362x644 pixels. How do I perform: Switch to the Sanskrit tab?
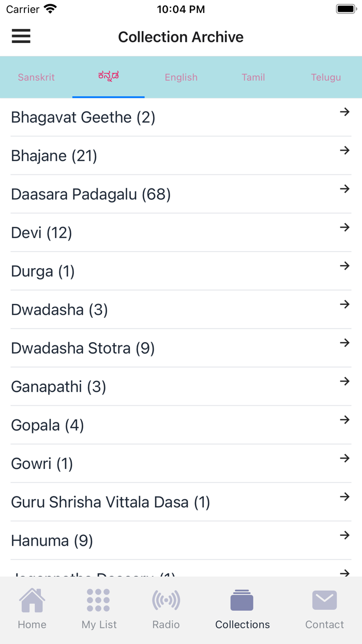[36, 77]
